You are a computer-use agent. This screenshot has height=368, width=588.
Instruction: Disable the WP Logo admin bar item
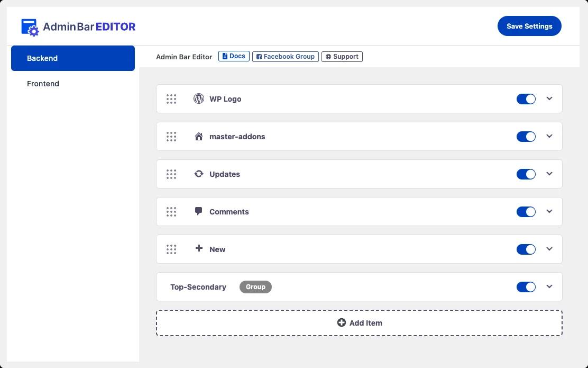[526, 98]
